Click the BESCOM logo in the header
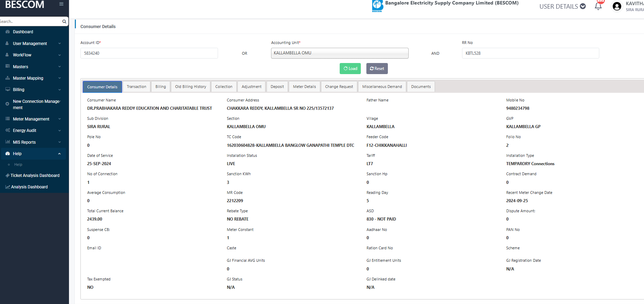Screen dimensions: 644x304 point(377,6)
